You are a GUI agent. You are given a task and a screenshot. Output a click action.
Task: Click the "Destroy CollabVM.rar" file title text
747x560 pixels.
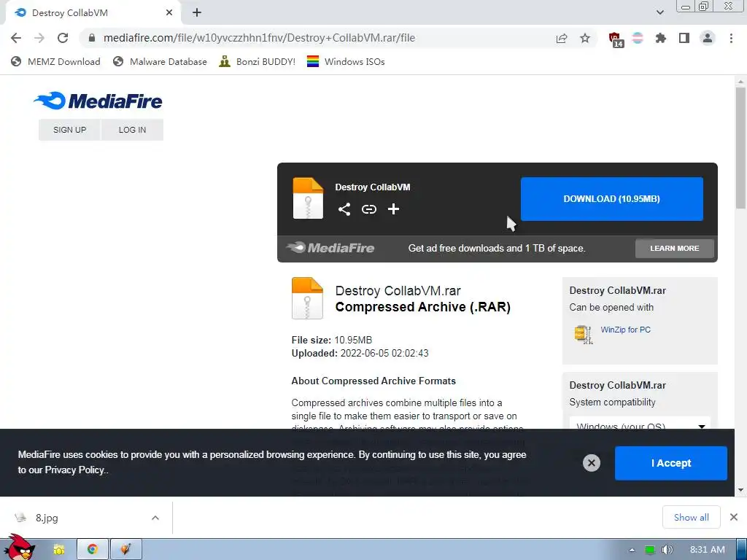[398, 290]
